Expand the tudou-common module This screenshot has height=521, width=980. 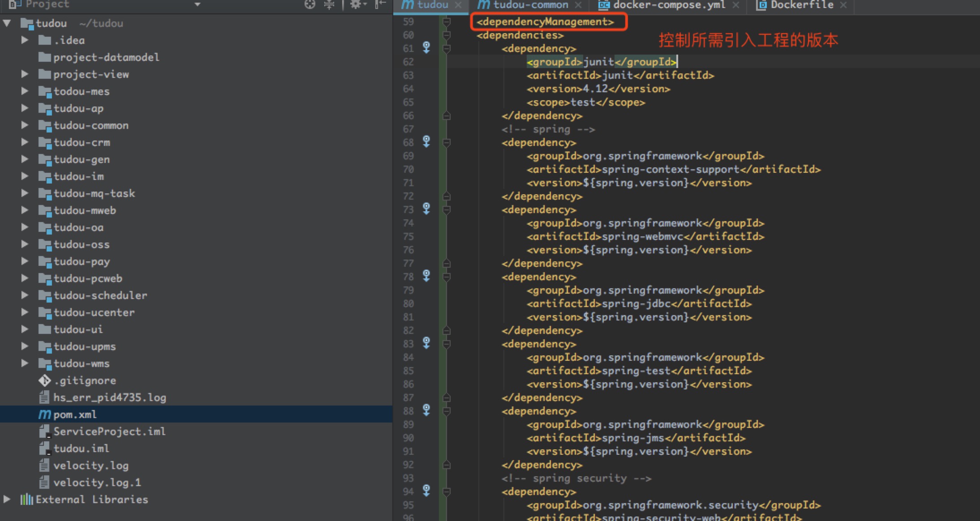click(x=25, y=125)
